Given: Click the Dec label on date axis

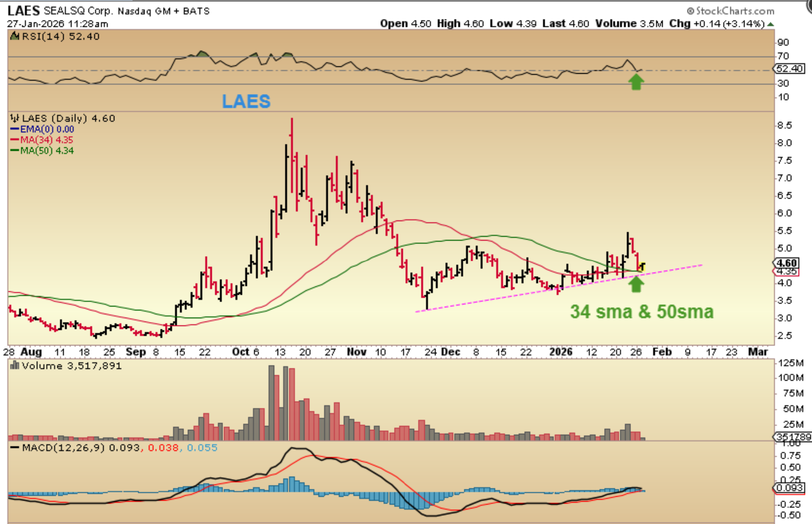Looking at the screenshot, I should coord(450,352).
